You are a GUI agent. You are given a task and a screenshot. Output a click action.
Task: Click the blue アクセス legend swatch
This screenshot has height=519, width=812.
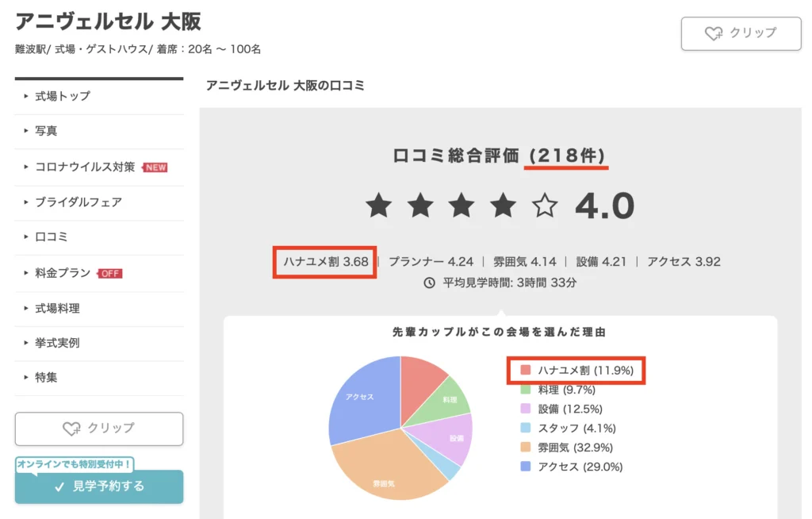click(525, 466)
